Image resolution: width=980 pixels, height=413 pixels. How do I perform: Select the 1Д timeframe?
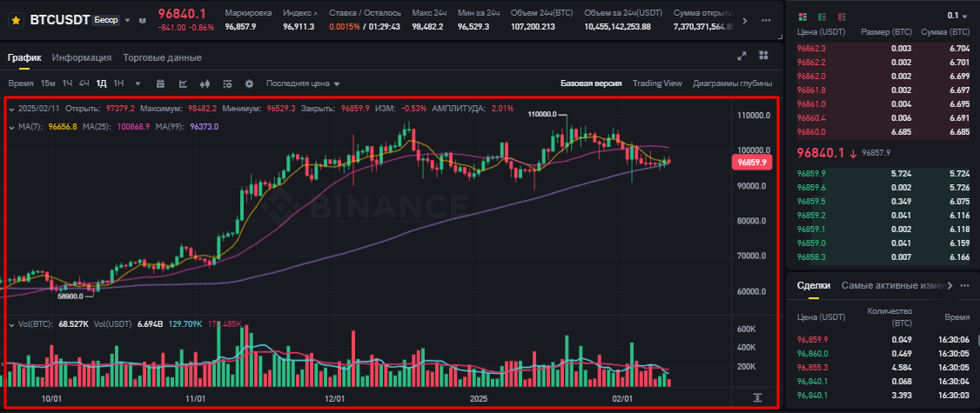(x=101, y=83)
